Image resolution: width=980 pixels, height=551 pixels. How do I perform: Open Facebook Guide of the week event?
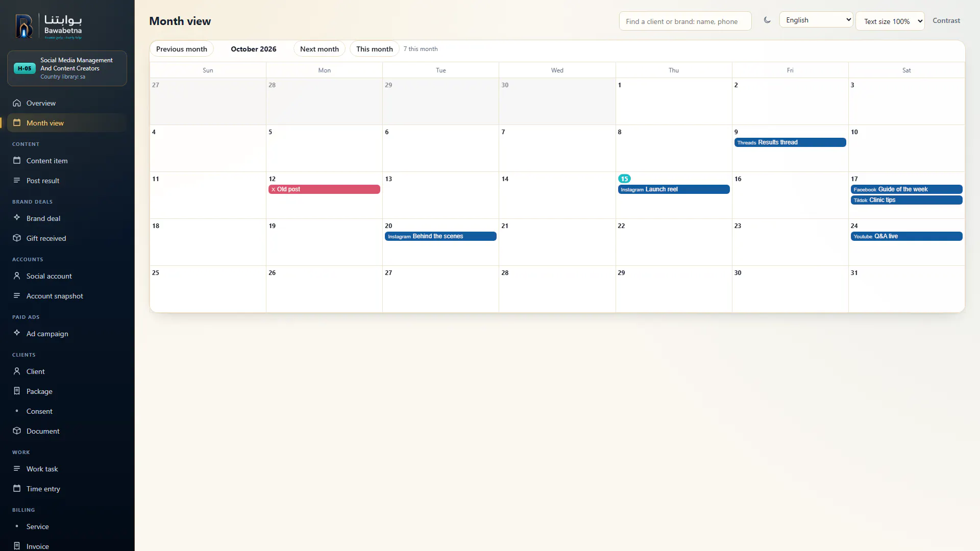pyautogui.click(x=906, y=189)
